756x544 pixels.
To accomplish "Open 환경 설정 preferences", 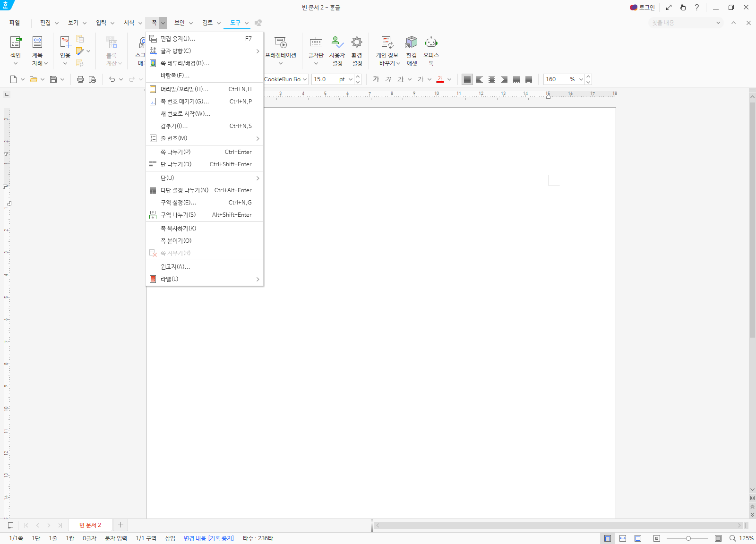I will pyautogui.click(x=357, y=51).
